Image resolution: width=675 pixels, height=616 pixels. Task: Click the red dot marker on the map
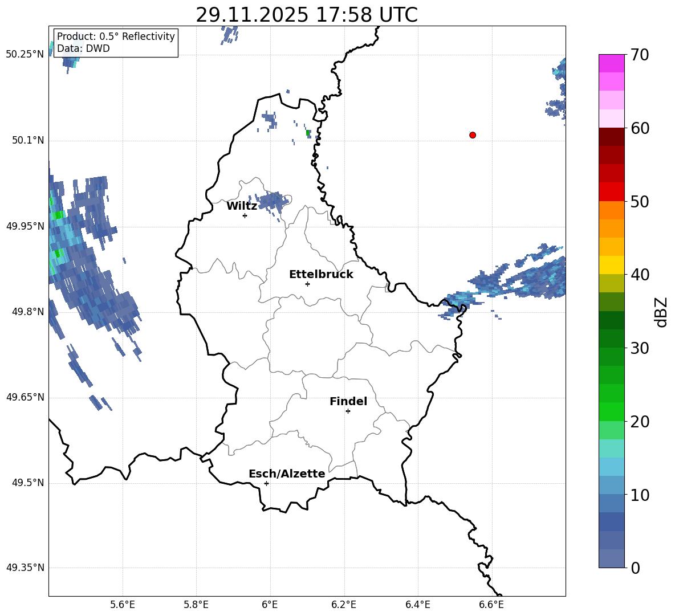click(472, 135)
